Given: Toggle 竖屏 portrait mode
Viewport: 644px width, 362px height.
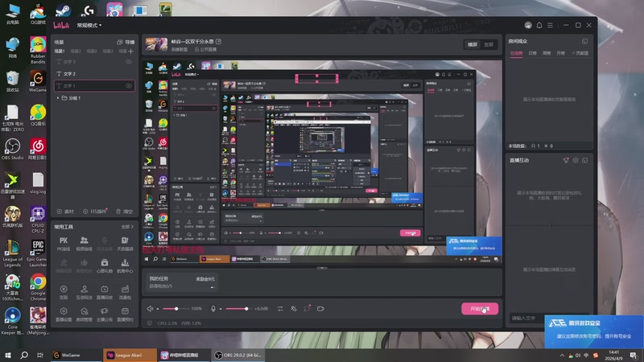Looking at the screenshot, I should 489,44.
